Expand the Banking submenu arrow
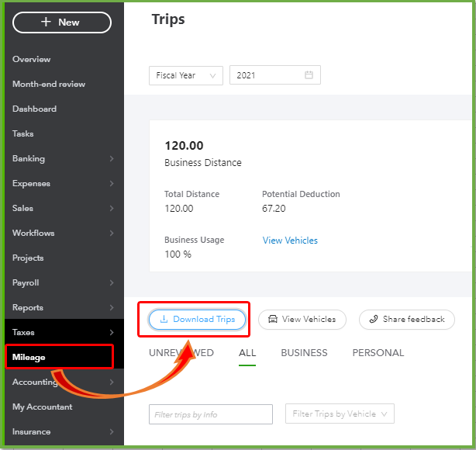Image resolution: width=476 pixels, height=450 pixels. click(111, 159)
